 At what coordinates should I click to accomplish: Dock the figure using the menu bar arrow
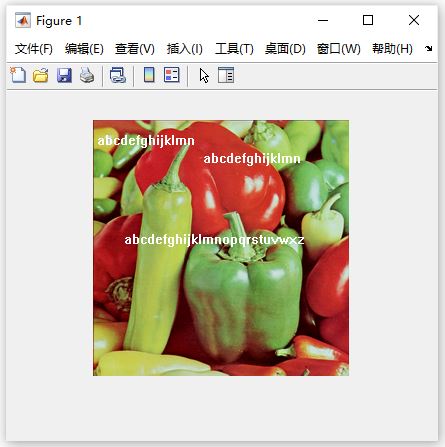pyautogui.click(x=429, y=49)
